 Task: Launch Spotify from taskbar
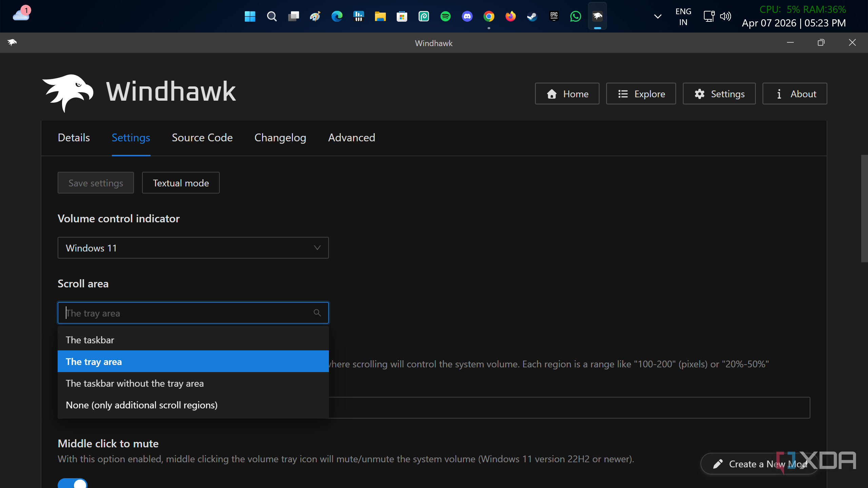coord(445,16)
